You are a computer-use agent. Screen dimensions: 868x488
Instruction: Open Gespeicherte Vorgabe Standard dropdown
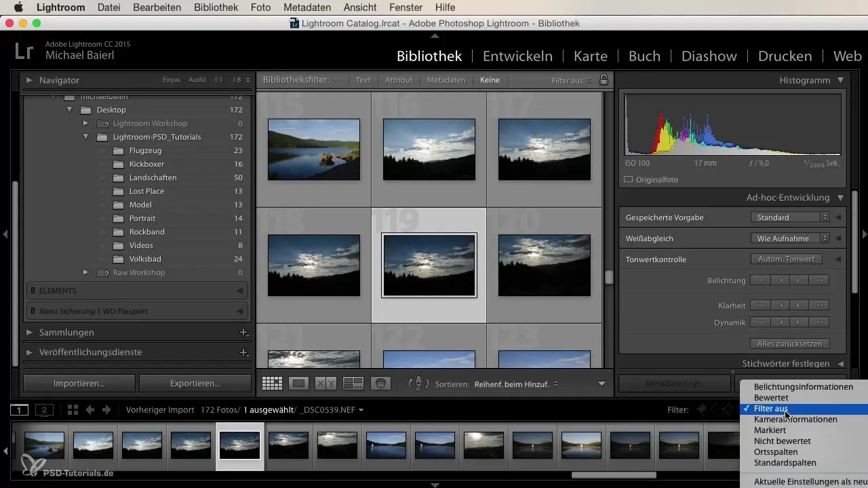click(x=790, y=218)
